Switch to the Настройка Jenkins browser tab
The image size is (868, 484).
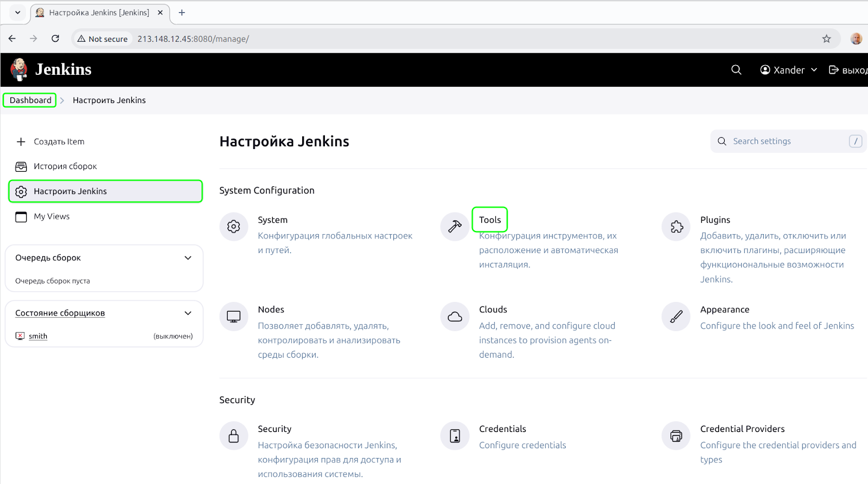click(x=99, y=12)
